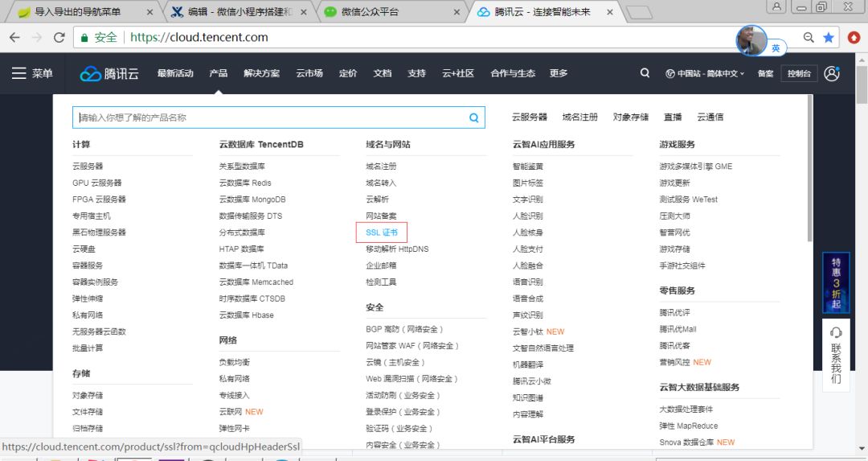Click the green lock security icon
Viewport: 868px width, 461px height.
click(x=84, y=38)
